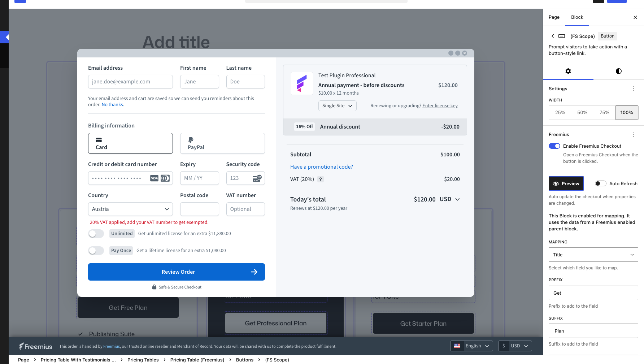The image size is (644, 364).
Task: Close the checkout modal window
Action: [465, 53]
